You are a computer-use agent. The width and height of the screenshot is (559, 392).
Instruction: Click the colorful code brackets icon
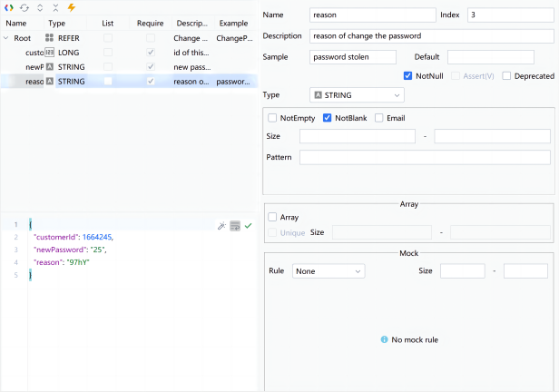click(9, 7)
